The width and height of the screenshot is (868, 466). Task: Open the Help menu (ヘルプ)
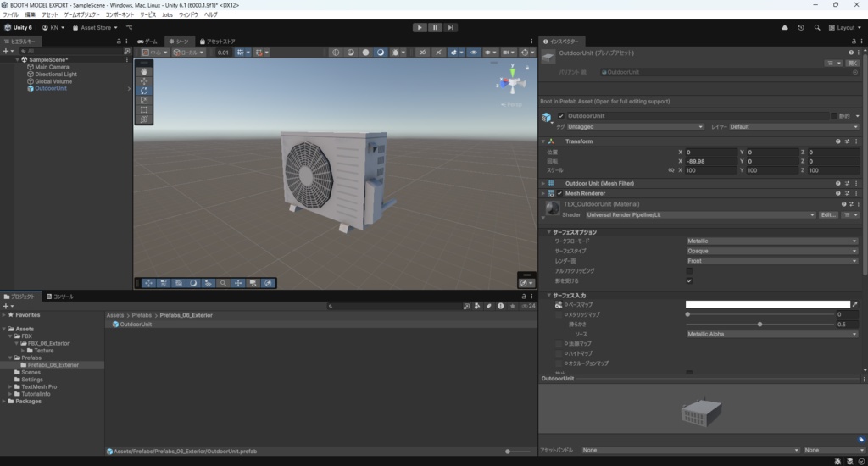point(210,15)
